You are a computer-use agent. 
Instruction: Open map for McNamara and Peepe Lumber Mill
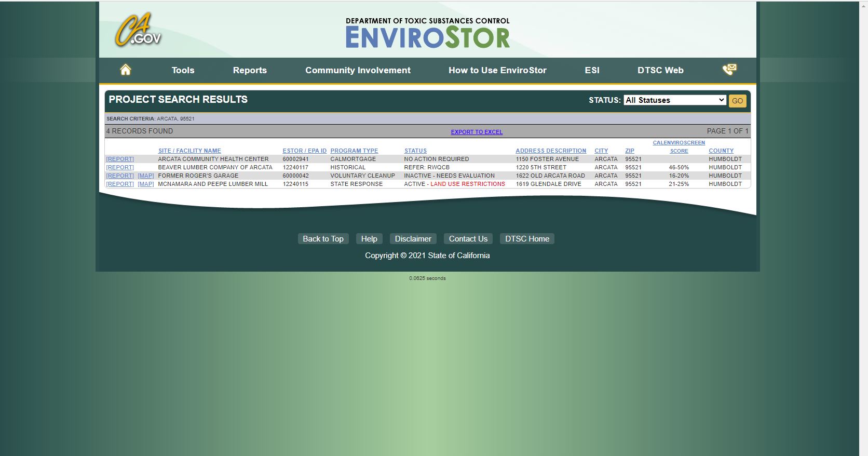click(x=145, y=184)
